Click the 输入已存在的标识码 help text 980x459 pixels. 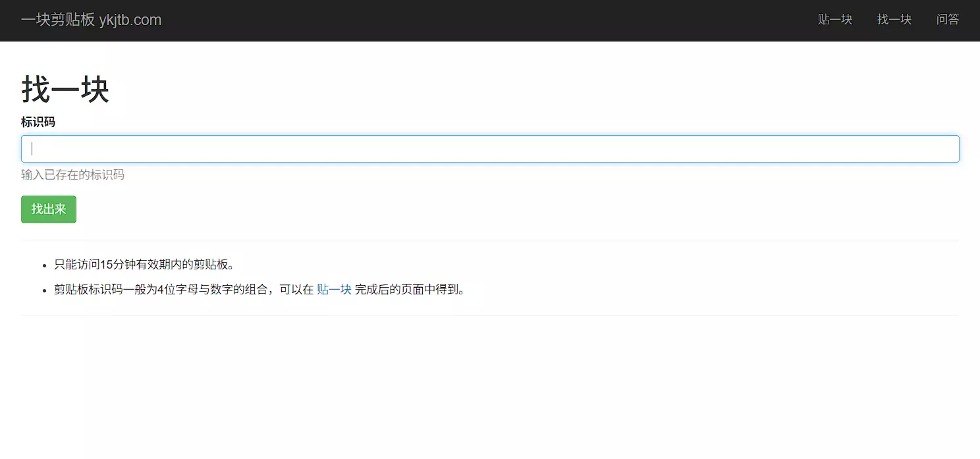tap(72, 175)
